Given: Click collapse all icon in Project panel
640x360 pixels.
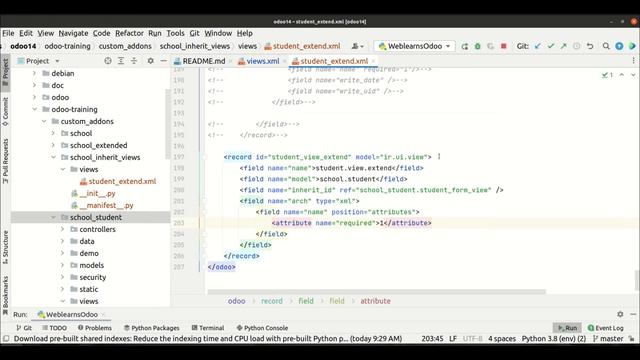Looking at the screenshot, I should pos(134,61).
